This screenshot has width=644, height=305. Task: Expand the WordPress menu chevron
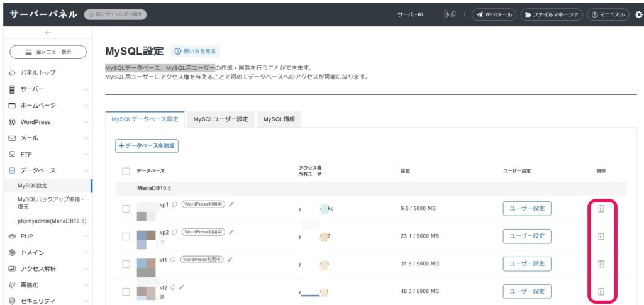[x=86, y=122]
